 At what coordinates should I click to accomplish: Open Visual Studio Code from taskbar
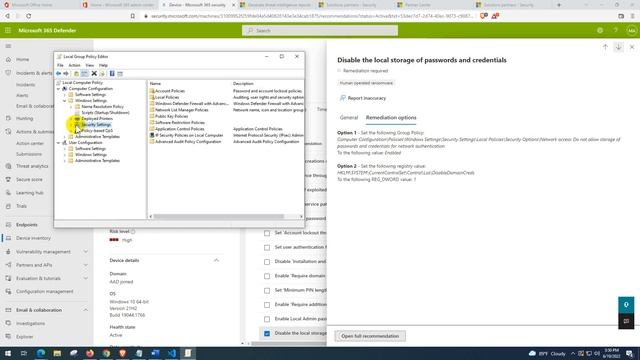tap(171, 353)
